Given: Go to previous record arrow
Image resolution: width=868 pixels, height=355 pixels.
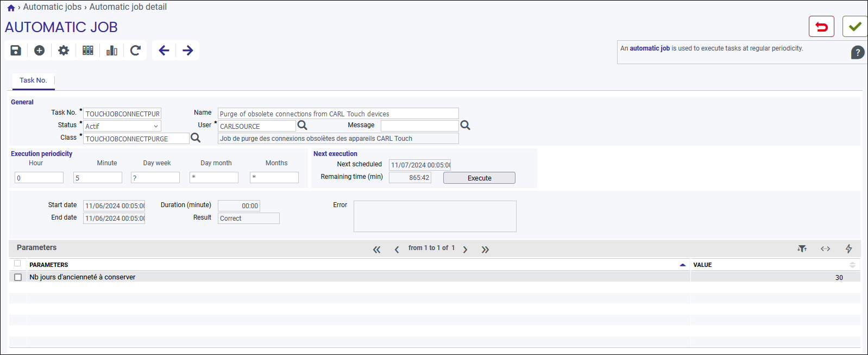Looking at the screenshot, I should tap(164, 51).
